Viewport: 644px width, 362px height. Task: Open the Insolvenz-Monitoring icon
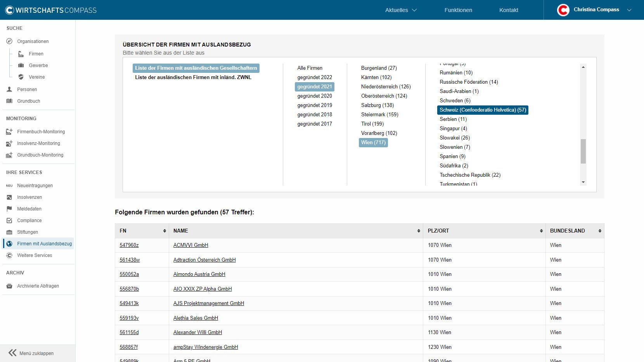coord(9,143)
